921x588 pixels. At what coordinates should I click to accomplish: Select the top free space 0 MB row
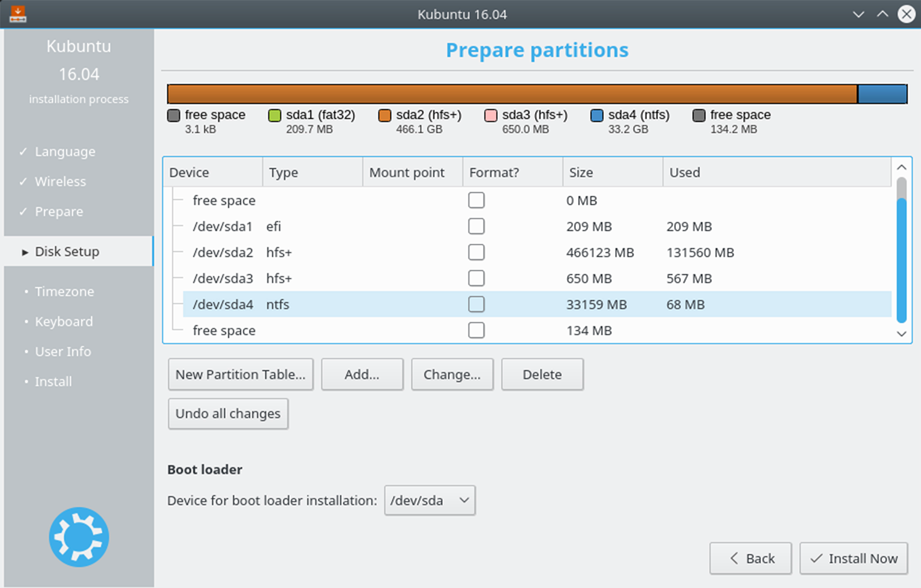537,200
